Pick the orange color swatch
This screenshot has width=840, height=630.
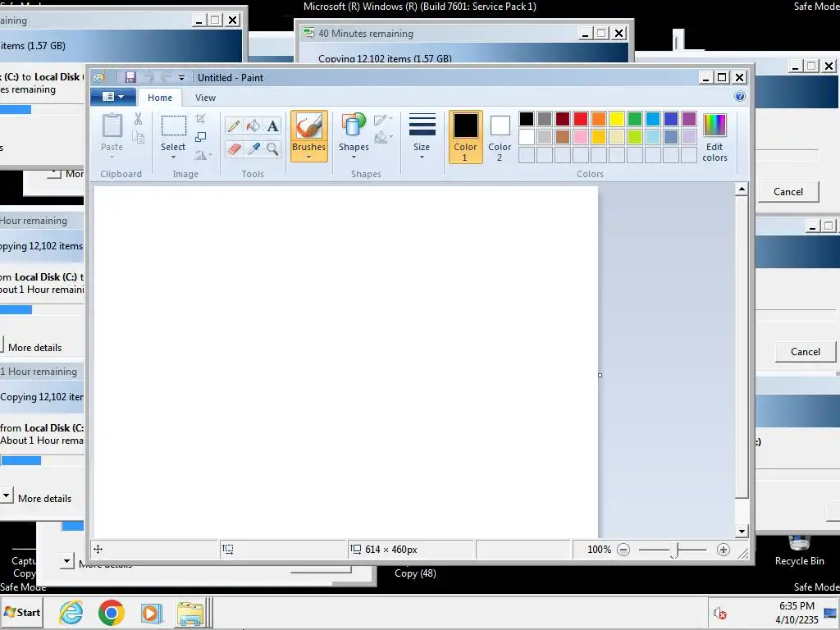tap(599, 119)
